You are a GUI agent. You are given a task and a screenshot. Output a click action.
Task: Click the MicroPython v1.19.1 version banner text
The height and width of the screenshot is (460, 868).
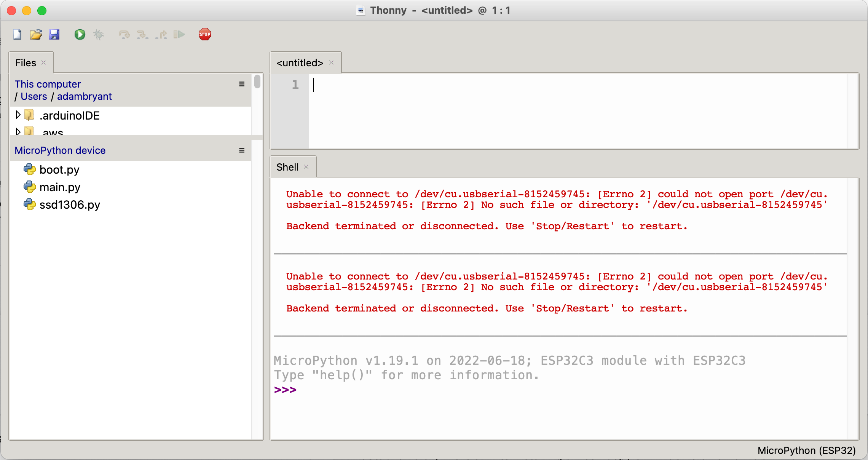[x=509, y=360]
